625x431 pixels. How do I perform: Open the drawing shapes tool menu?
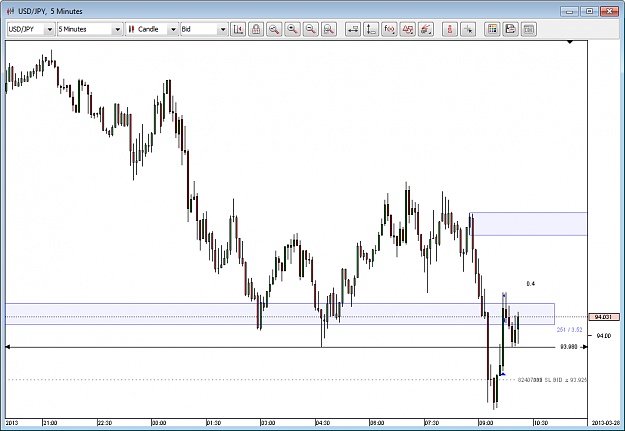point(408,29)
